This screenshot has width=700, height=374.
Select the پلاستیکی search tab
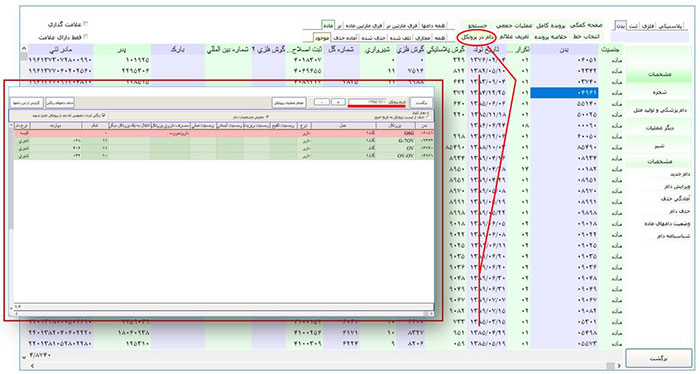point(671,26)
